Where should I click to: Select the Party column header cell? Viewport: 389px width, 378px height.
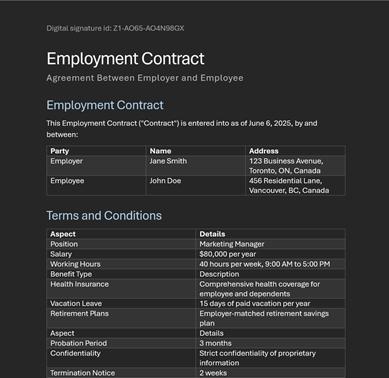tap(96, 151)
